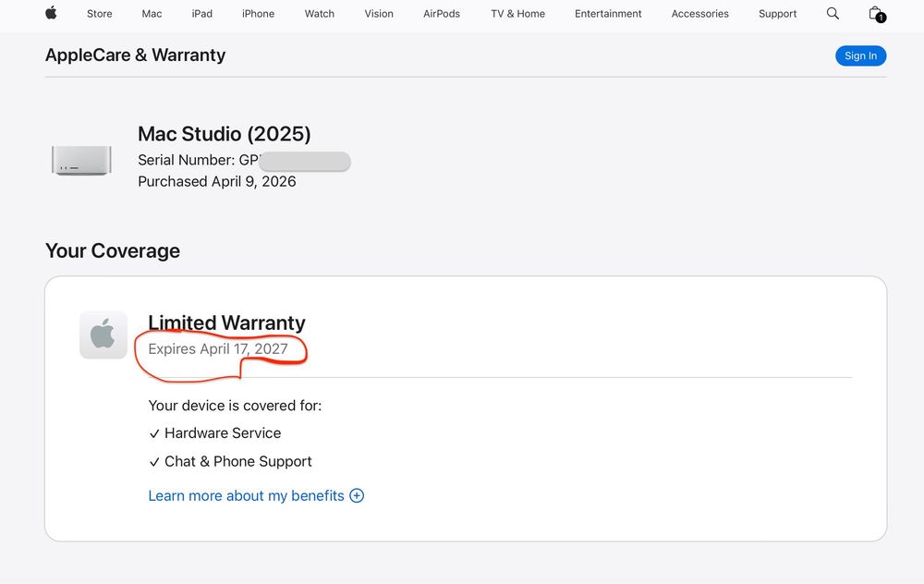
Task: Open the Accessories menu item
Action: click(700, 14)
